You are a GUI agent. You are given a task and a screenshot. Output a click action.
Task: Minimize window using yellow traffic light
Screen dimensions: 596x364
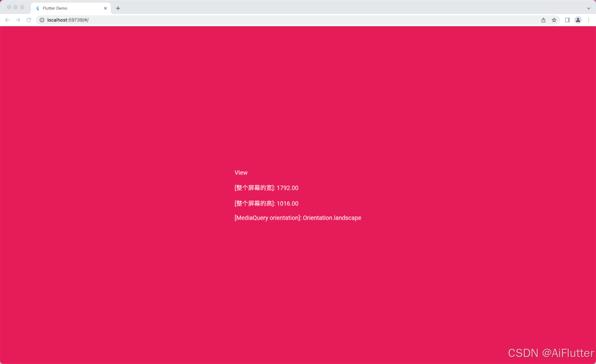point(16,7)
